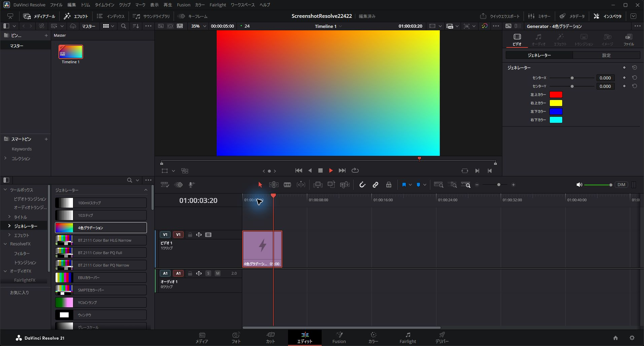644x346 pixels.
Task: Open the ミキサー panel
Action: click(539, 16)
